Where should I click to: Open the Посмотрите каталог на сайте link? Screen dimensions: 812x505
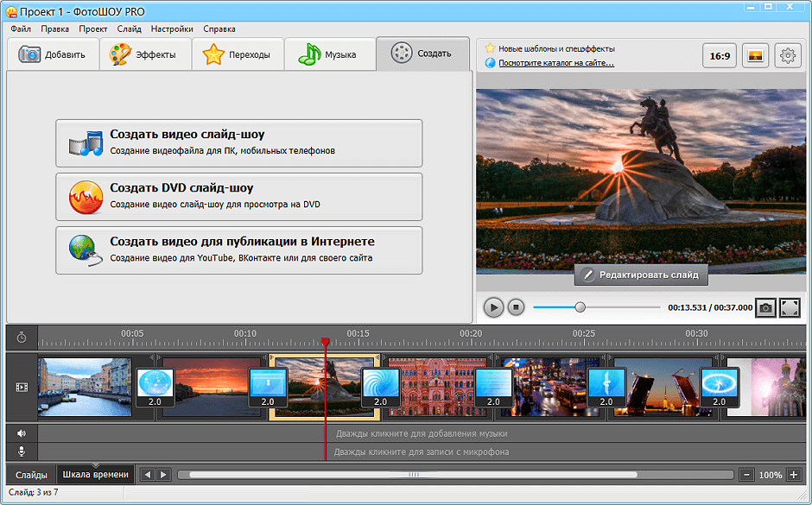click(x=555, y=63)
